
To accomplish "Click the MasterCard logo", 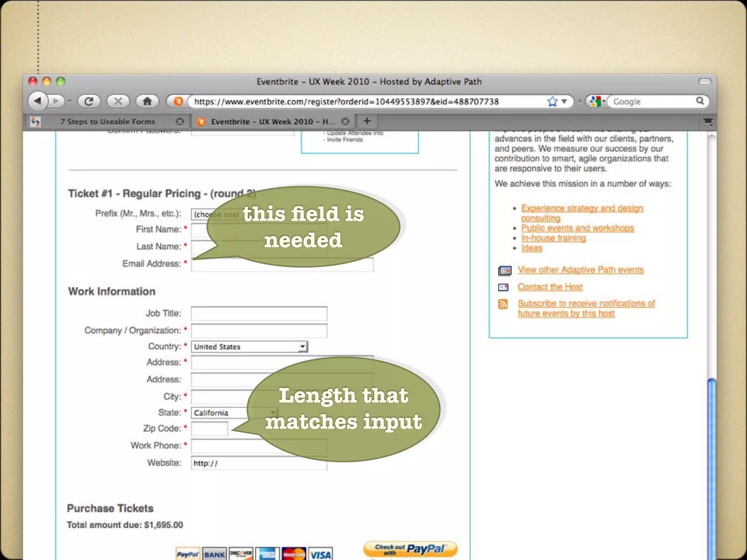I will (x=294, y=554).
